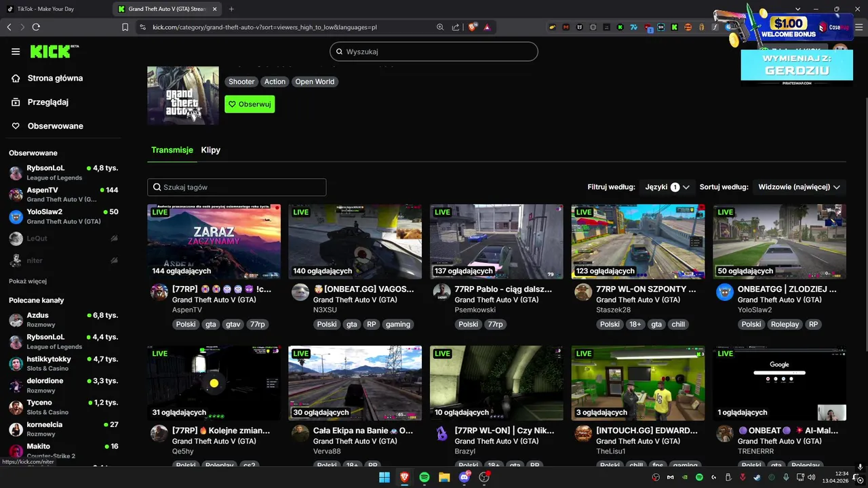Open Brave Rewards triangle icon
The image size is (868, 488).
pos(487,27)
